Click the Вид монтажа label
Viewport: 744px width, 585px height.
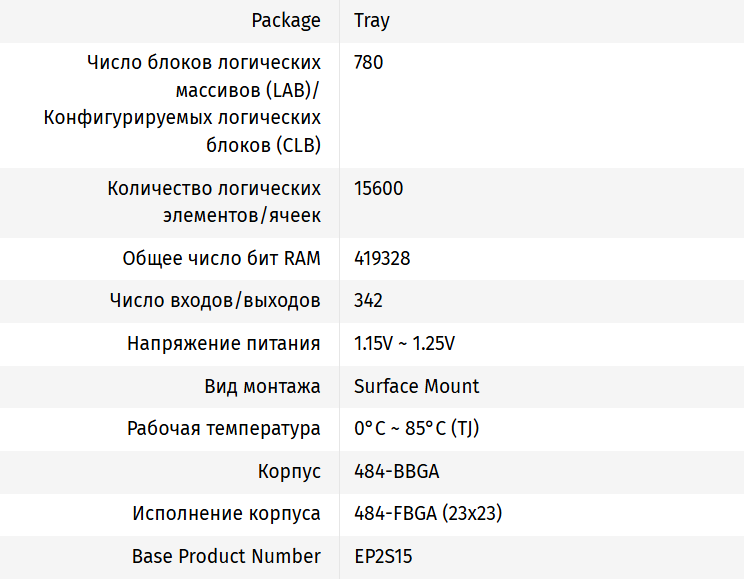click(x=262, y=386)
